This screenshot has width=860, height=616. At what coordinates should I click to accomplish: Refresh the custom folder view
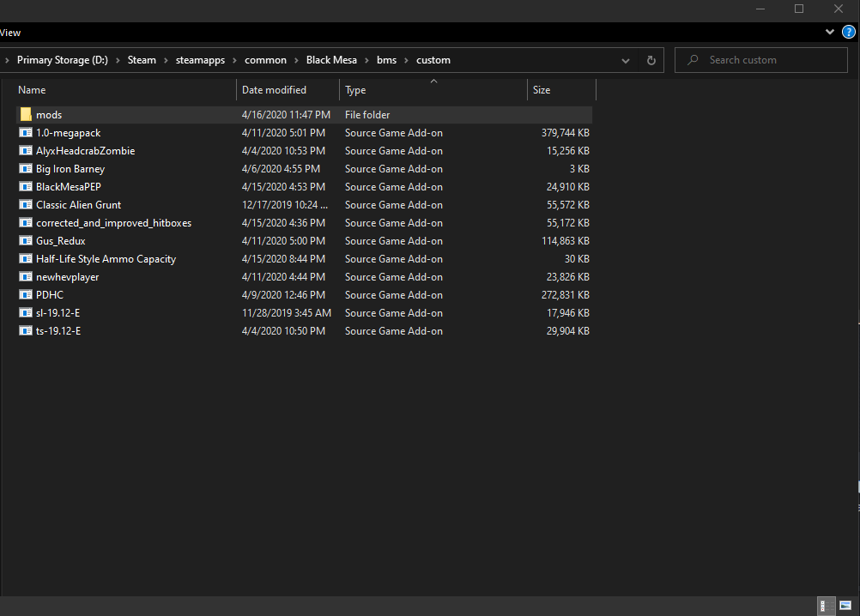coord(651,60)
